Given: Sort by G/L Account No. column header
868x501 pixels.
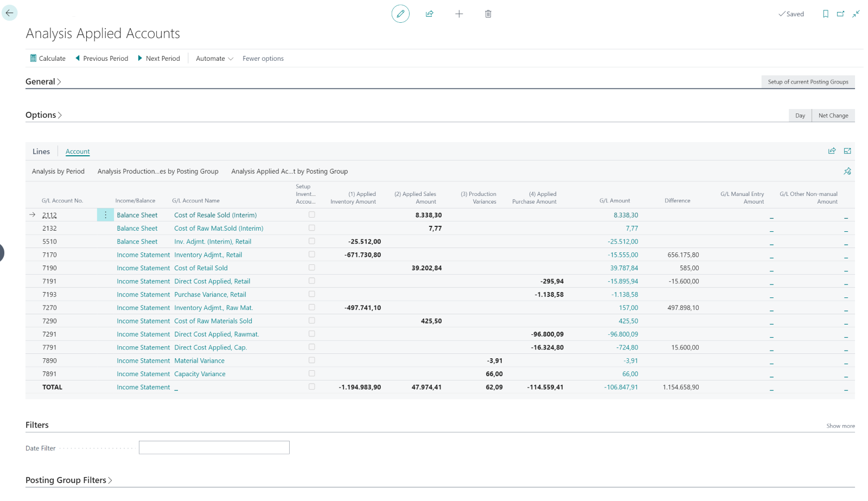Looking at the screenshot, I should [62, 200].
